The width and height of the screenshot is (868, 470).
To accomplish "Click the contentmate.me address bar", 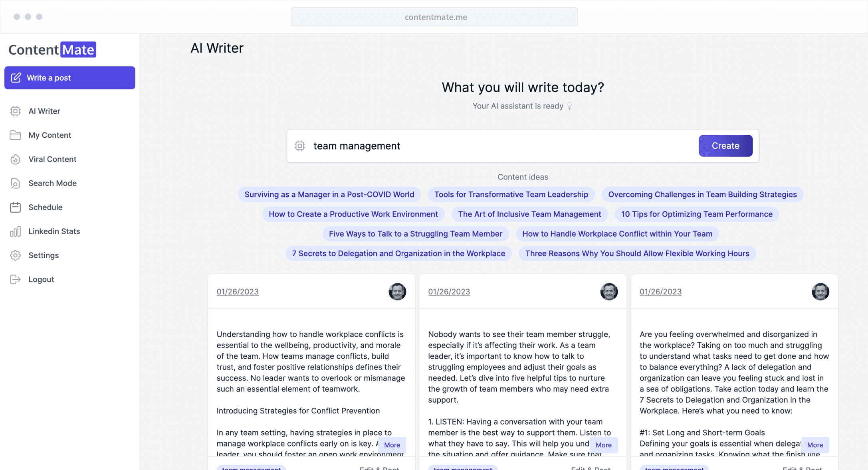I will (x=434, y=17).
